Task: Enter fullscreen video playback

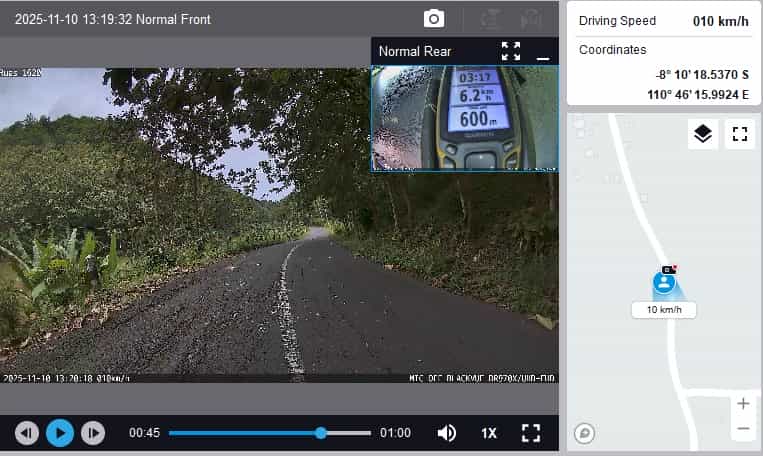Action: pos(531,433)
